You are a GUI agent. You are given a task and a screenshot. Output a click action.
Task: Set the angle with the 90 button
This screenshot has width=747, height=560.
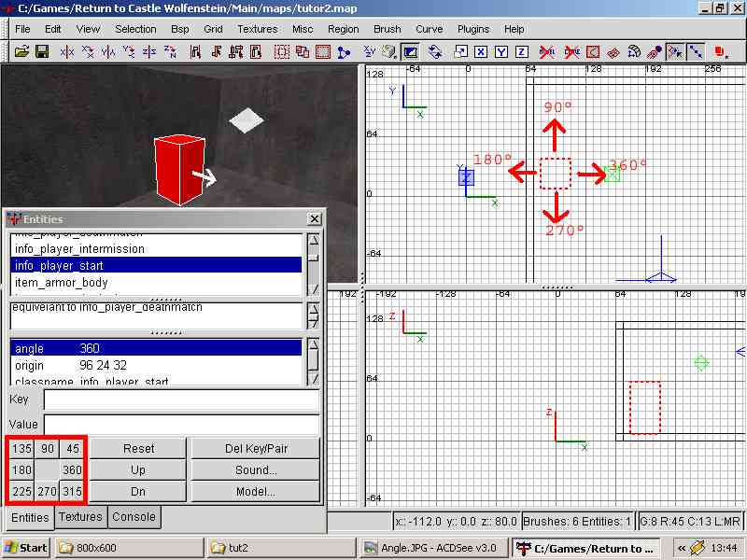(47, 449)
